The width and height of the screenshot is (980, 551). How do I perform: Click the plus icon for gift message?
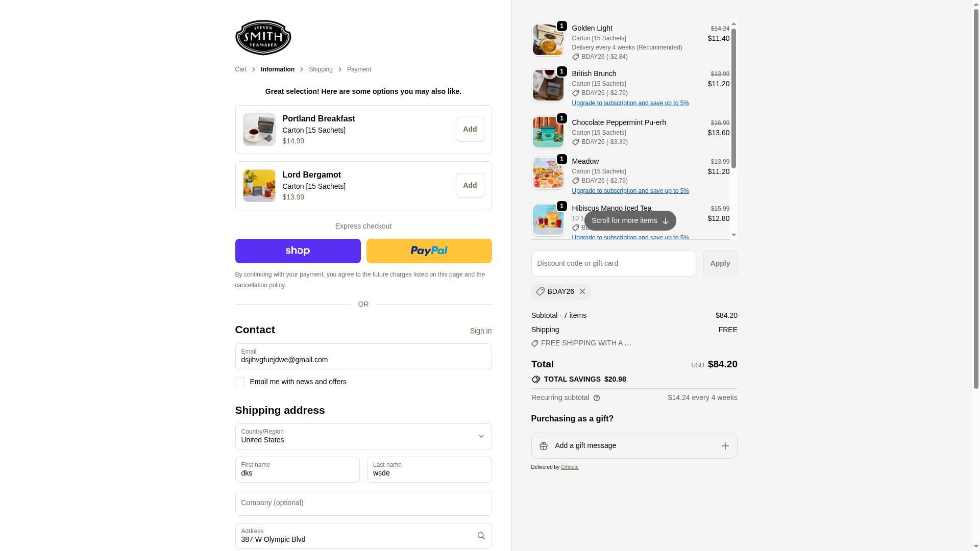(725, 446)
